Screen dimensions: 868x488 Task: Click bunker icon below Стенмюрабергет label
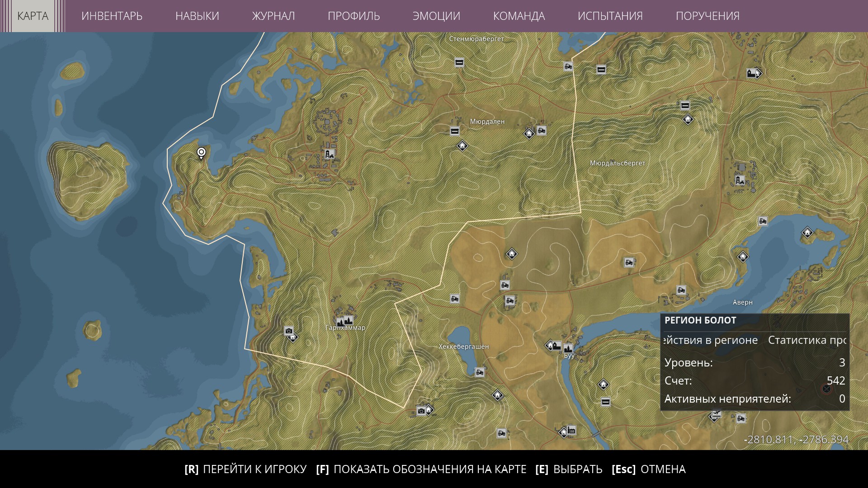pos(459,63)
